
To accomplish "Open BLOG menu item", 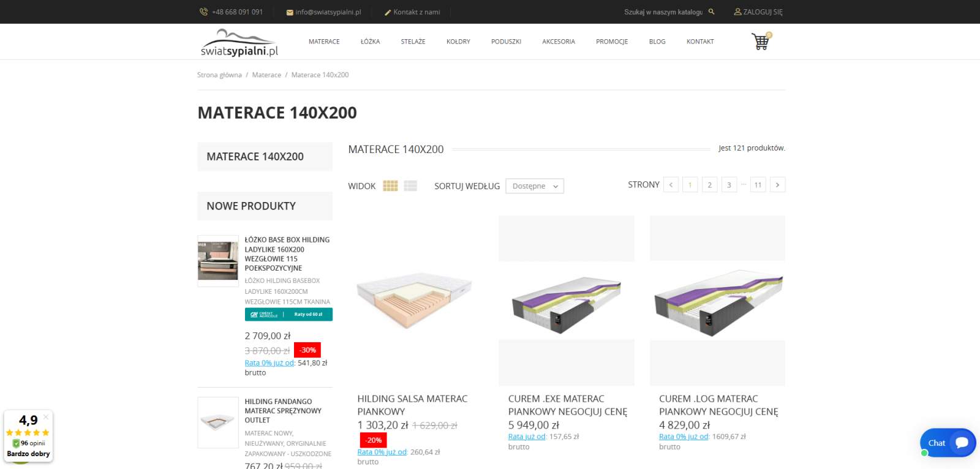I will pos(657,42).
